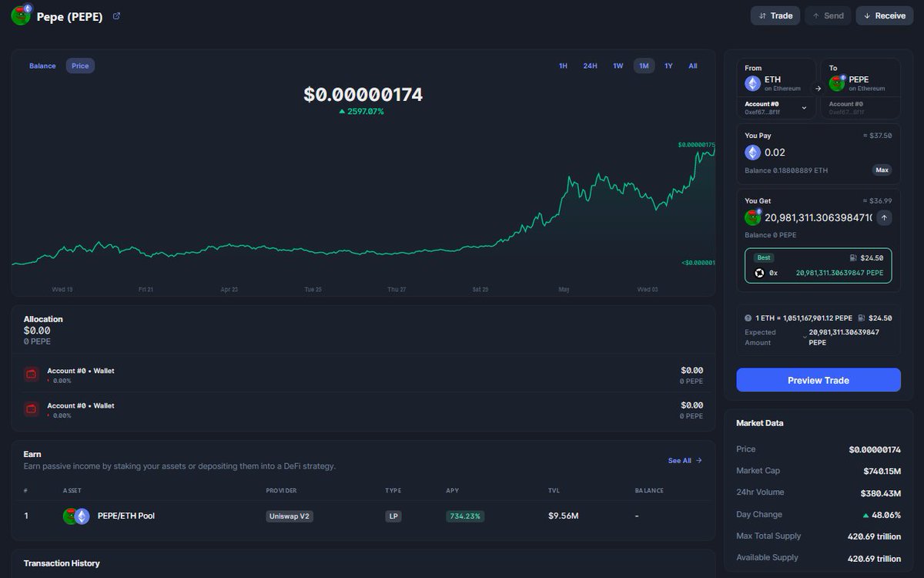This screenshot has width=924, height=578.
Task: Click the $9.56M TVL value
Action: (x=564, y=516)
